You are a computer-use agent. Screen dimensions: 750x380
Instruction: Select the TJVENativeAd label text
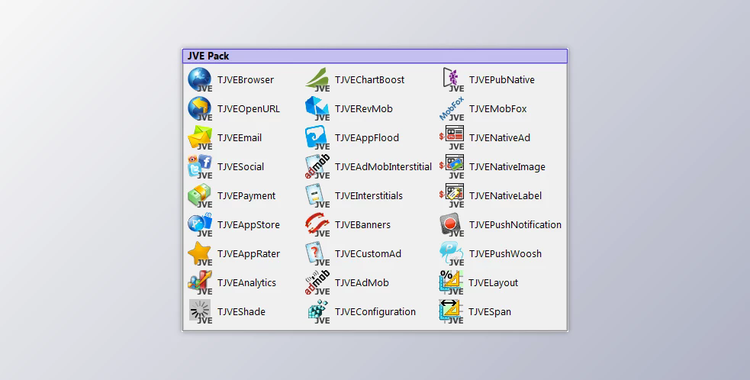pyautogui.click(x=499, y=138)
